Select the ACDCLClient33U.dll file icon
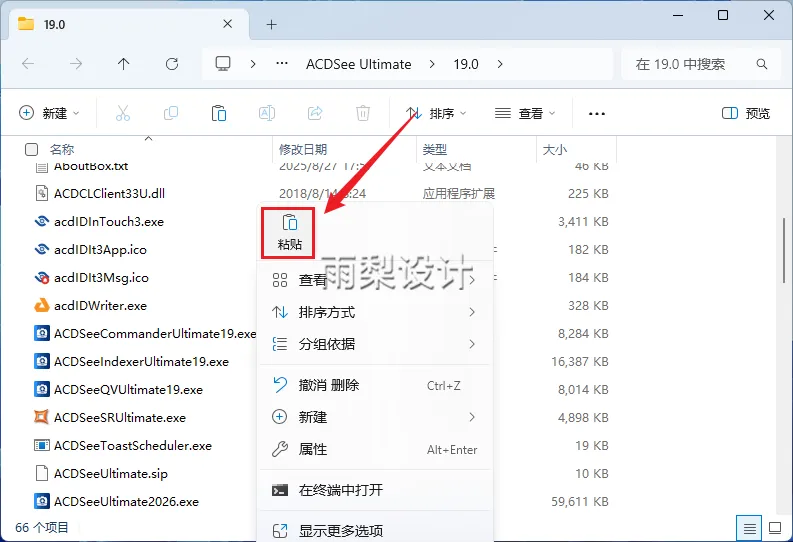The height and width of the screenshot is (542, 793). [x=41, y=193]
